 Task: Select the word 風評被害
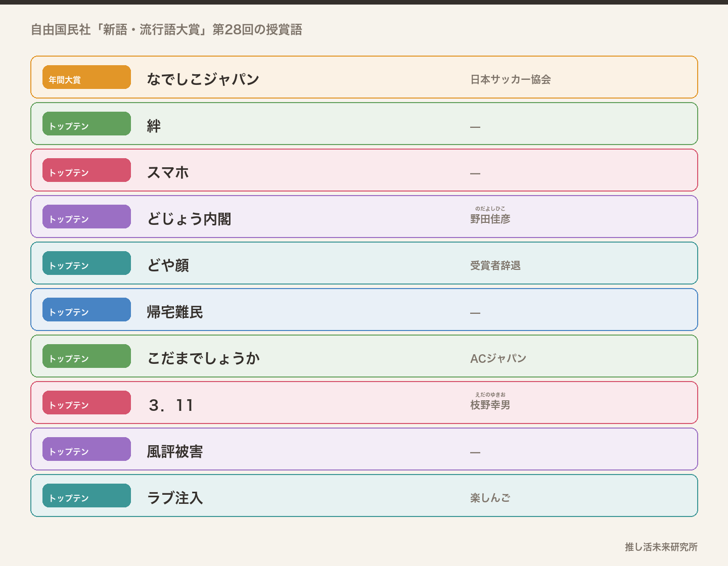pos(175,451)
